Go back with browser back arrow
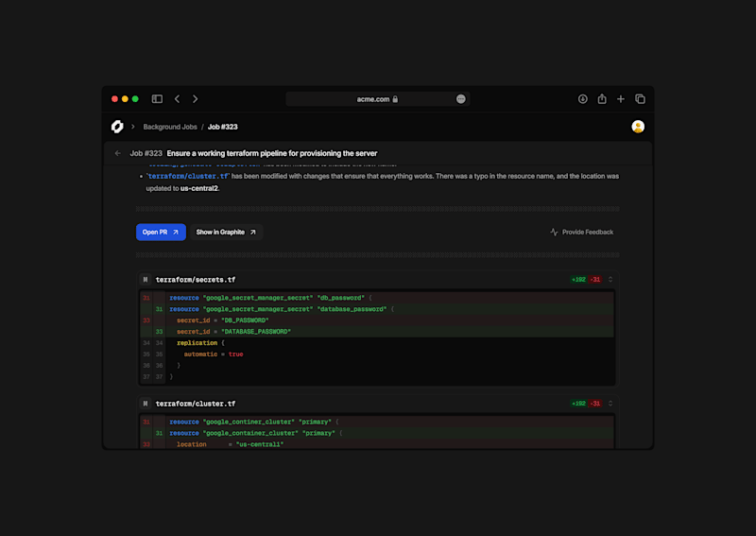 pos(177,99)
